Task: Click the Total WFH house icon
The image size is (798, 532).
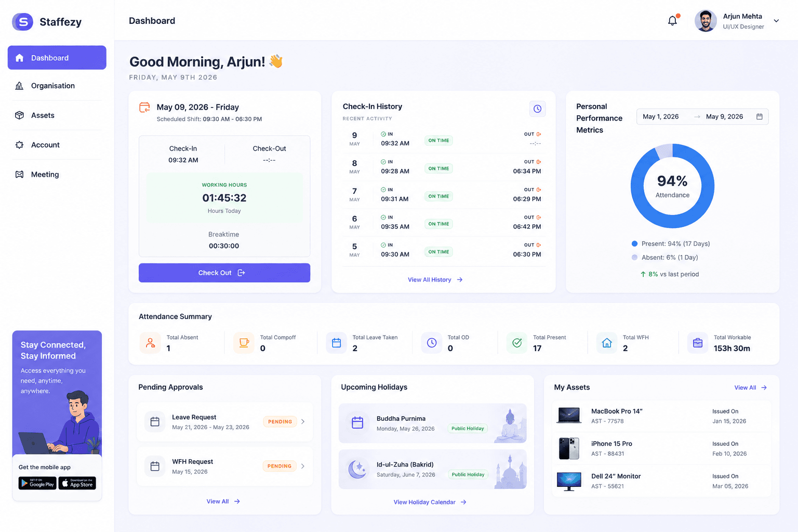Action: pyautogui.click(x=607, y=343)
